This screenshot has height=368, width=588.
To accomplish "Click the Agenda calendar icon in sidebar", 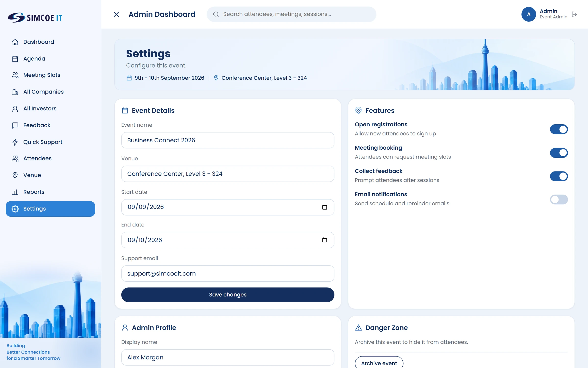I will click(15, 59).
